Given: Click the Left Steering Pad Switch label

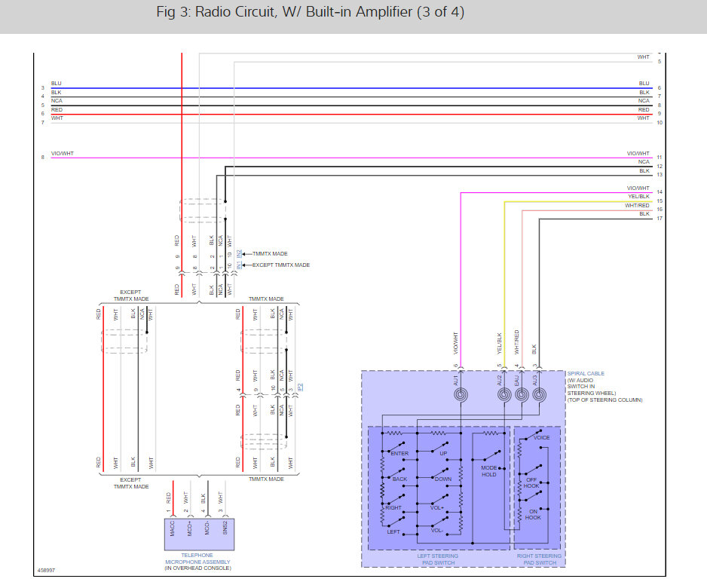Looking at the screenshot, I should point(438,559).
